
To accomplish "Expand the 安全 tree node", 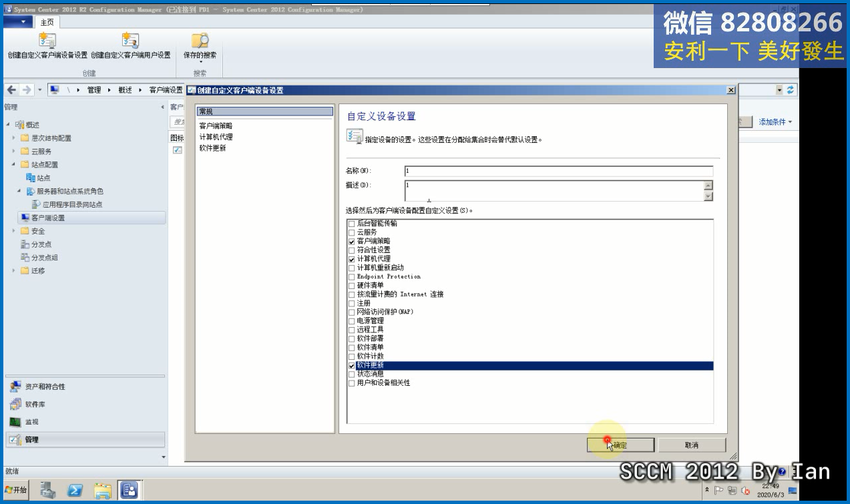I will (x=14, y=231).
